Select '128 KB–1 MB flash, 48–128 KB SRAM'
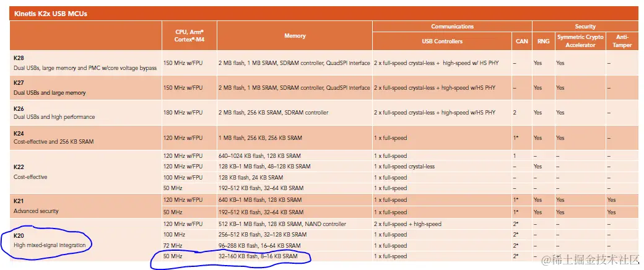 tap(264, 167)
